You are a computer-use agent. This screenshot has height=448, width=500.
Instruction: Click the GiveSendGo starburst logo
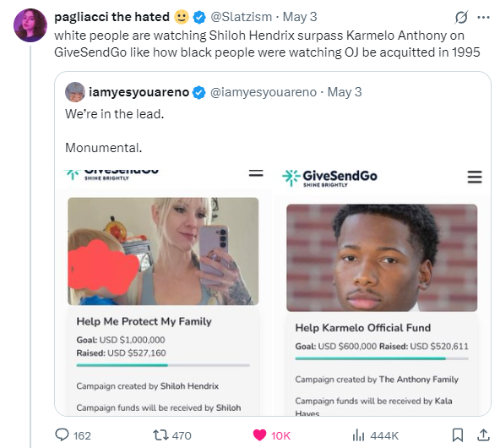[x=291, y=178]
